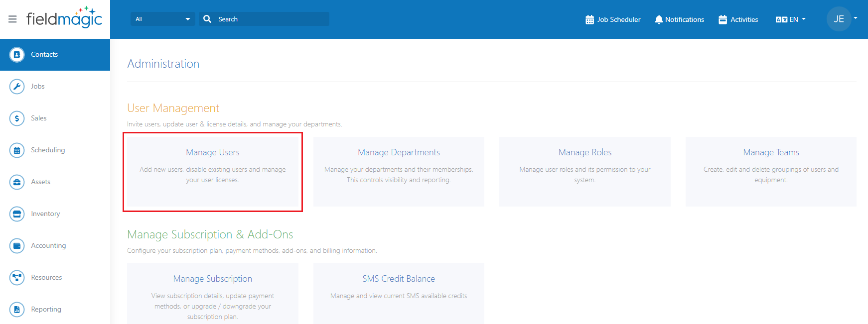The width and height of the screenshot is (868, 324).
Task: Select Resources in the sidebar
Action: pyautogui.click(x=55, y=278)
